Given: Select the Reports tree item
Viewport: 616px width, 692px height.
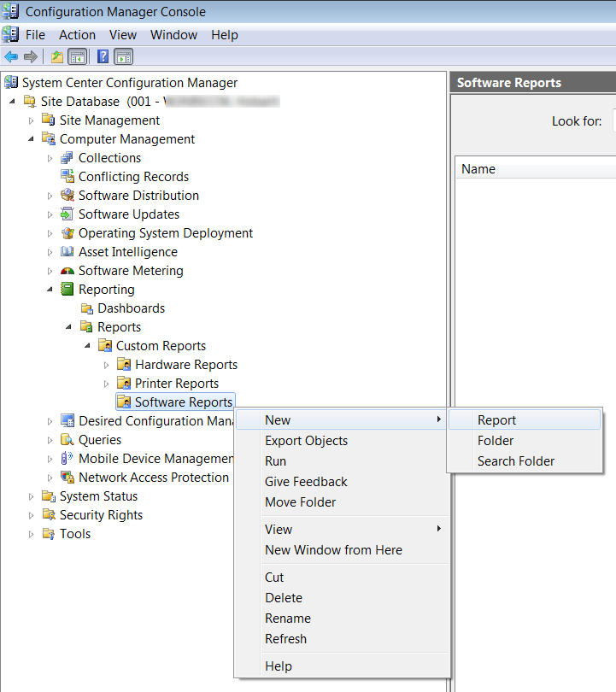Looking at the screenshot, I should [x=119, y=327].
